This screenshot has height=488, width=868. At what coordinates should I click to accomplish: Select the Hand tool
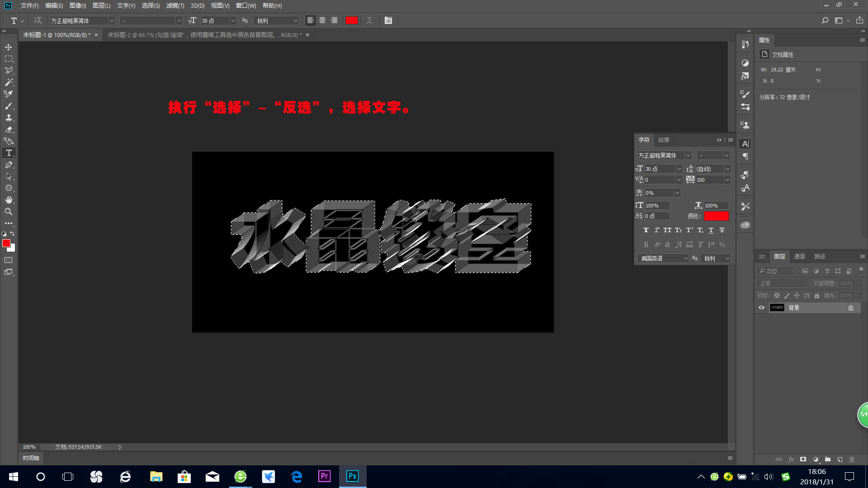(9, 200)
